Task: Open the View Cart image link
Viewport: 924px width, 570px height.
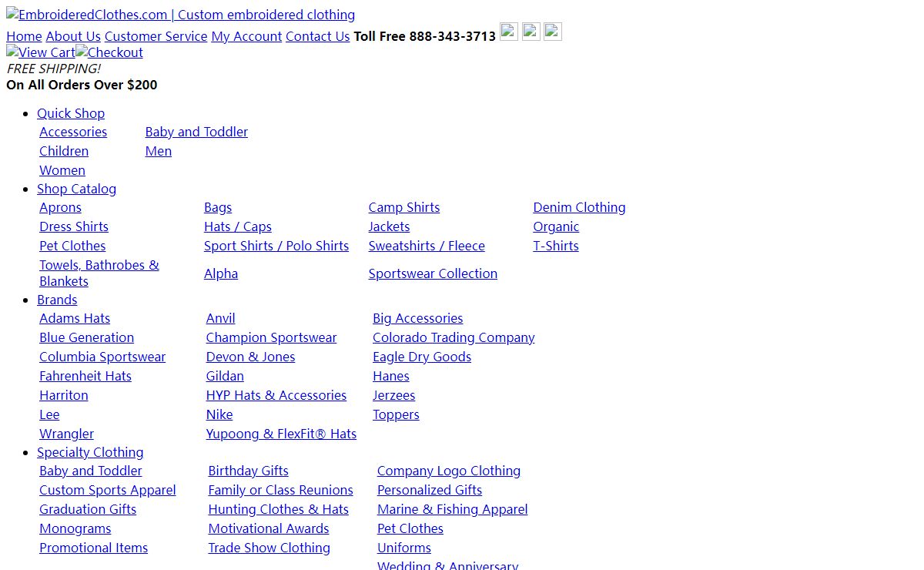Action: (x=41, y=52)
